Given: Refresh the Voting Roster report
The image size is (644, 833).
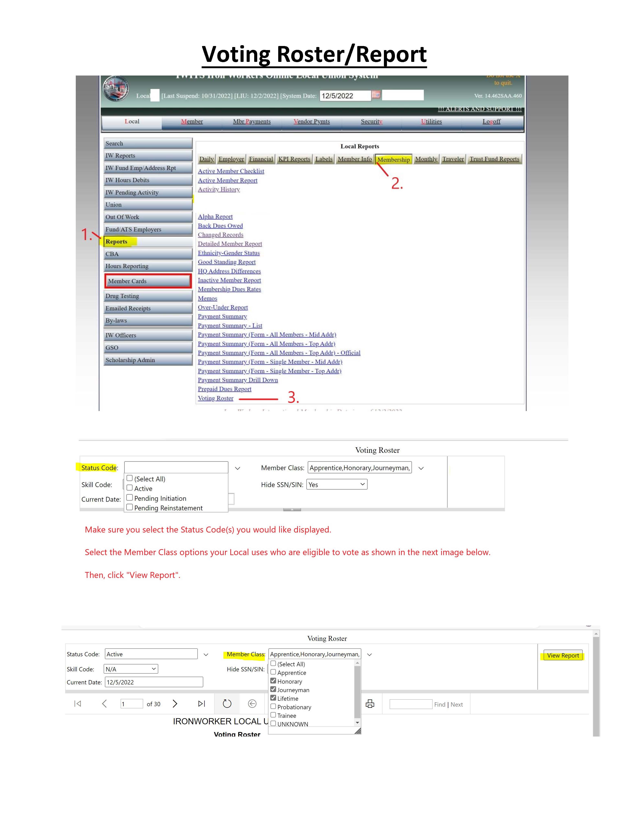Looking at the screenshot, I should (x=227, y=704).
